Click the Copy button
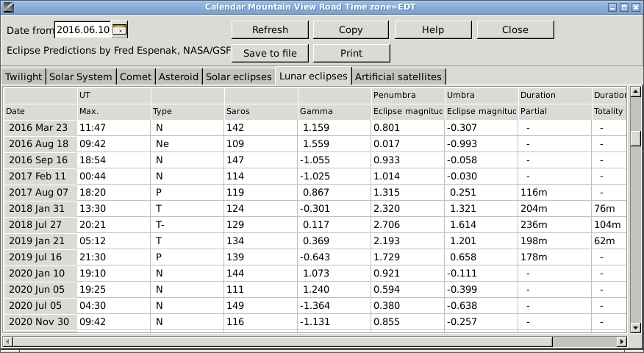644x353 pixels. point(351,29)
